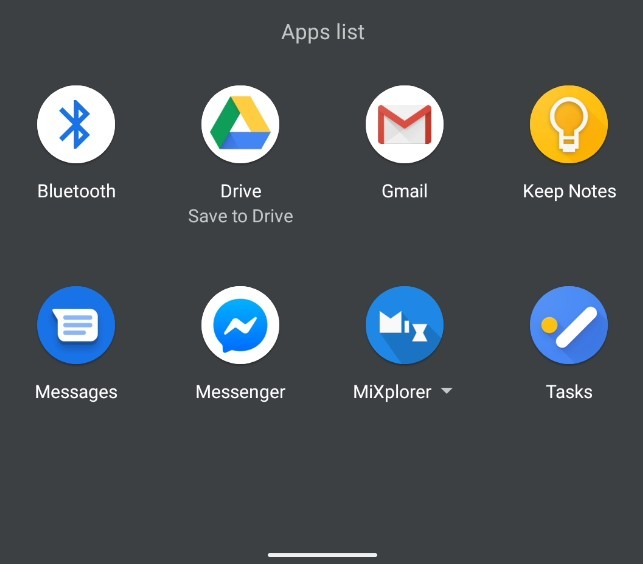Tap the bottom navigation gesture handle
643x564 pixels.
[322, 555]
